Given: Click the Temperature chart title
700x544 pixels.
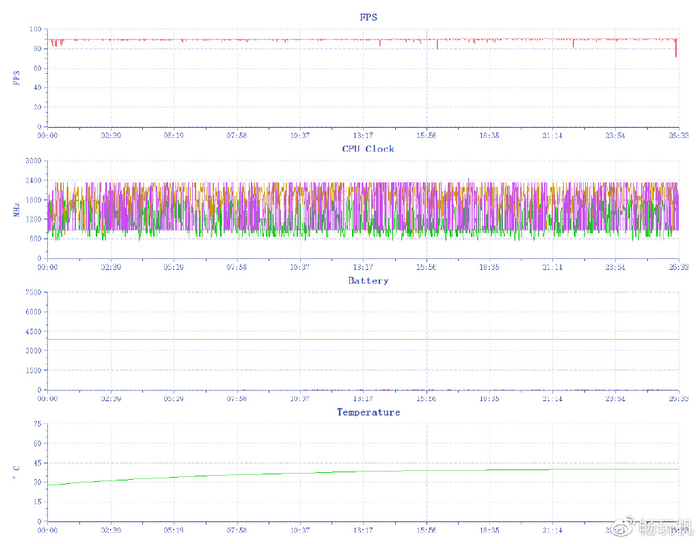Looking at the screenshot, I should pyautogui.click(x=367, y=412).
